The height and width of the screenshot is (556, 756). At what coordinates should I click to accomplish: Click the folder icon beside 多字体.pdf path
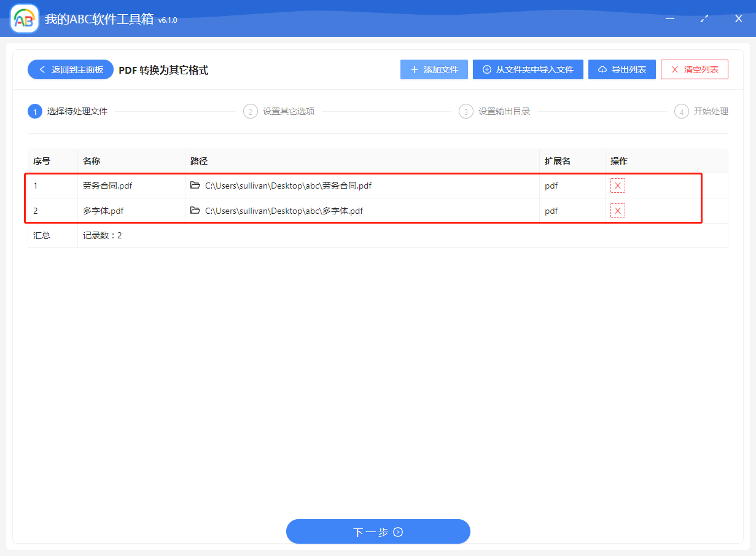click(x=195, y=210)
